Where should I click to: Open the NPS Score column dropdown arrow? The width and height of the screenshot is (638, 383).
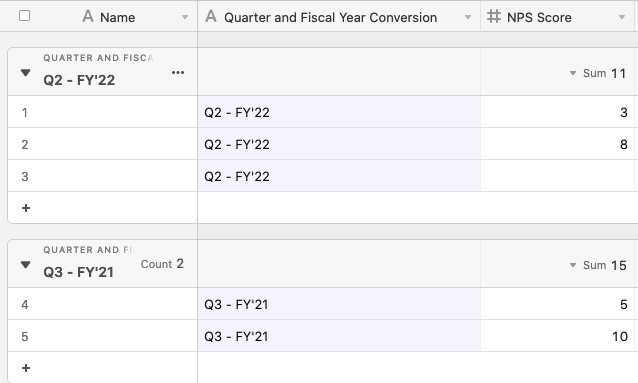(x=622, y=17)
